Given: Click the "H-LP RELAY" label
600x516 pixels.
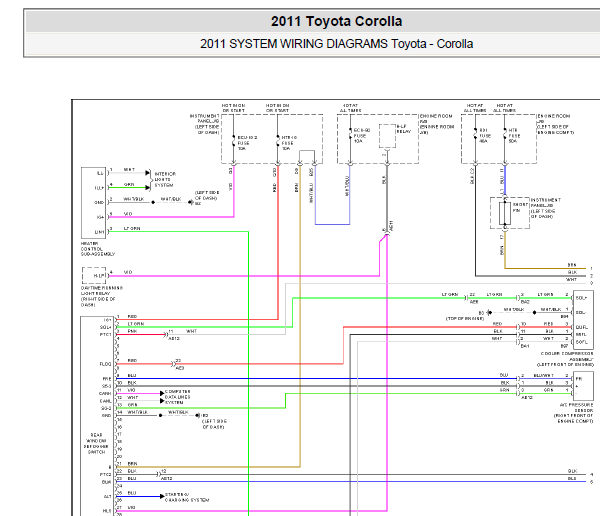Looking at the screenshot, I should 403,129.
